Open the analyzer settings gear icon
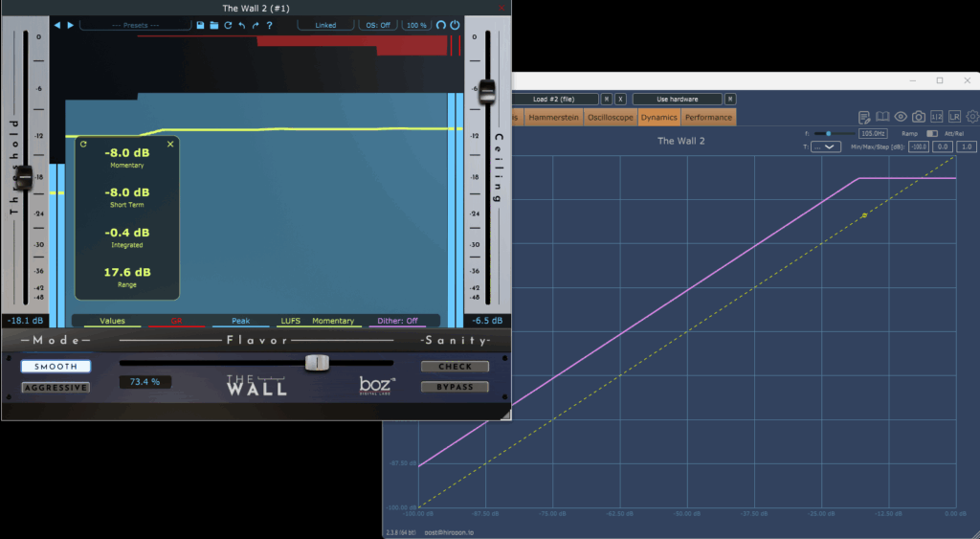The height and width of the screenshot is (539, 980). coord(972,117)
